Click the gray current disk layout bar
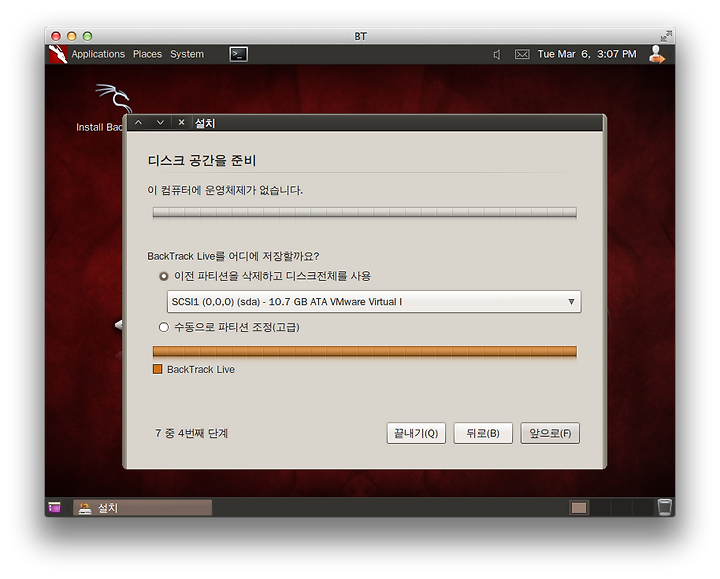Image resolution: width=720 pixels, height=579 pixels. tap(365, 212)
